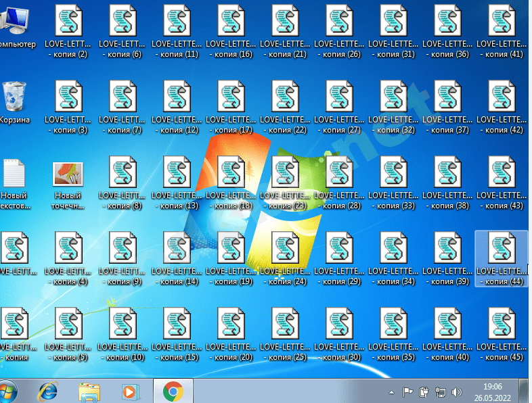
Task: Open the Windows Start menu
Action: click(x=7, y=392)
